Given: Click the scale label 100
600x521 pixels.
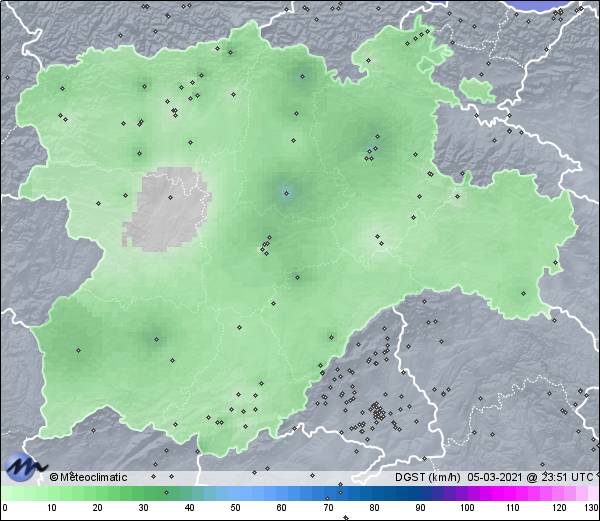Looking at the screenshot, I should point(467,508).
